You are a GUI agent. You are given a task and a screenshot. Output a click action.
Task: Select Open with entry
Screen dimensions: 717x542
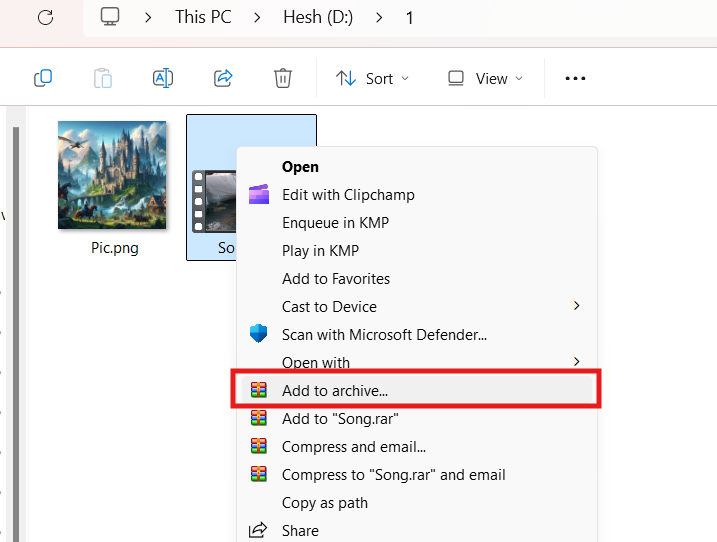pyautogui.click(x=417, y=361)
